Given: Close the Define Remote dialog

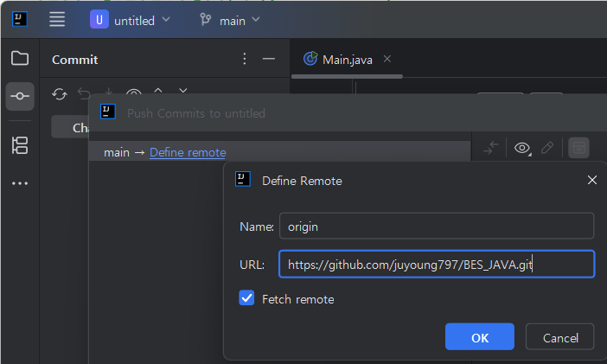Looking at the screenshot, I should click(x=592, y=180).
